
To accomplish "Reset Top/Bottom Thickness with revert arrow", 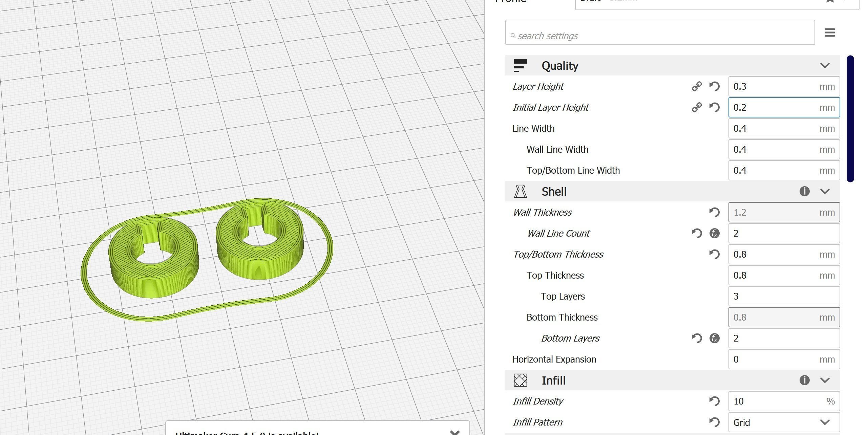I will pos(714,254).
